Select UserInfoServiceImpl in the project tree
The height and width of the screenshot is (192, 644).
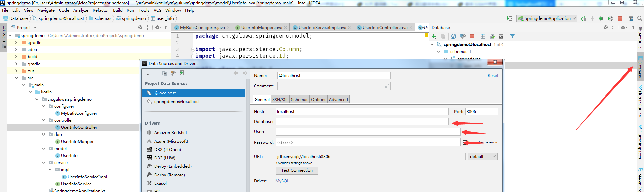click(87, 177)
